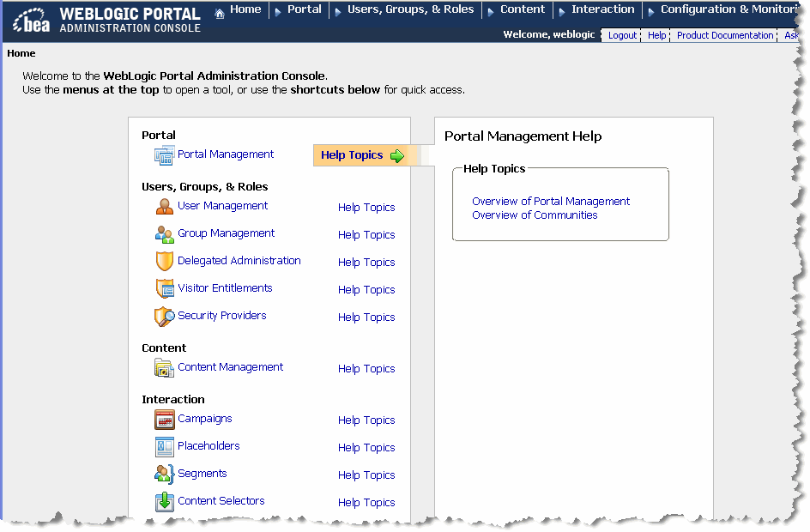Click the User Management person icon
Viewport: 810px width, 532px height.
click(x=164, y=207)
